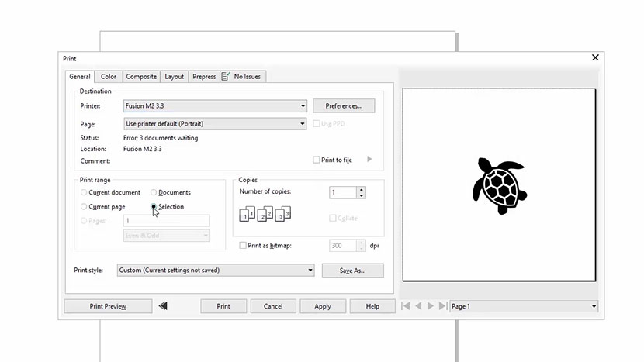Image resolution: width=644 pixels, height=362 pixels.
Task: Enable Print as bitmap checkbox
Action: (244, 246)
